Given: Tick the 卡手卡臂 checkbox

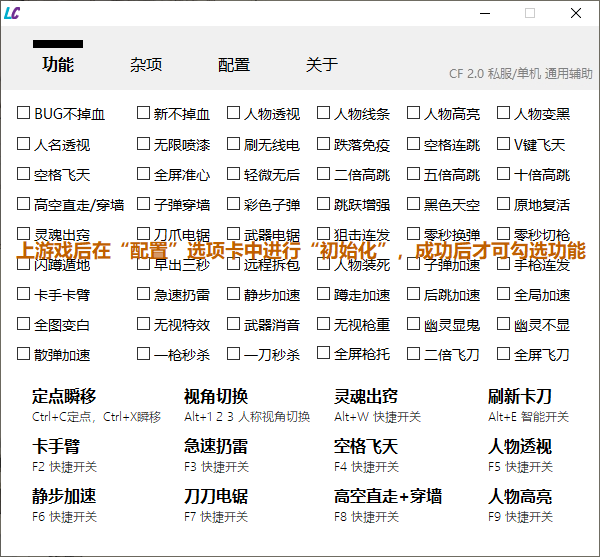Looking at the screenshot, I should pos(24,294).
